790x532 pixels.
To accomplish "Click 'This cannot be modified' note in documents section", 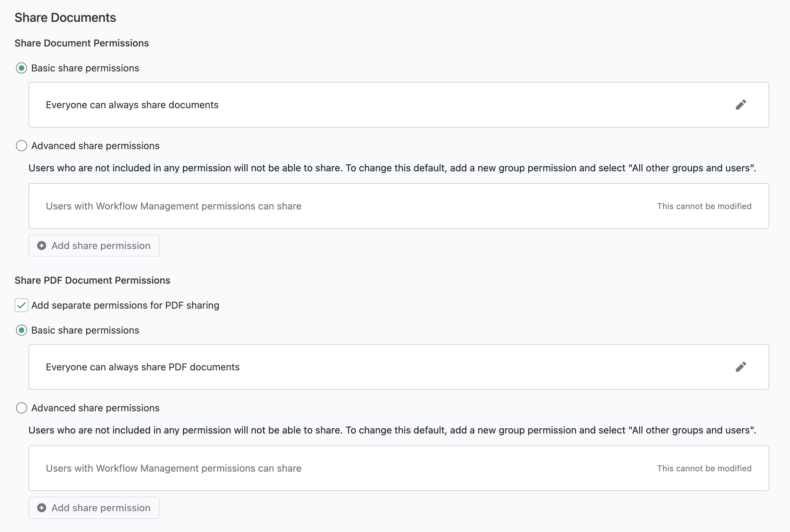I will pyautogui.click(x=704, y=206).
